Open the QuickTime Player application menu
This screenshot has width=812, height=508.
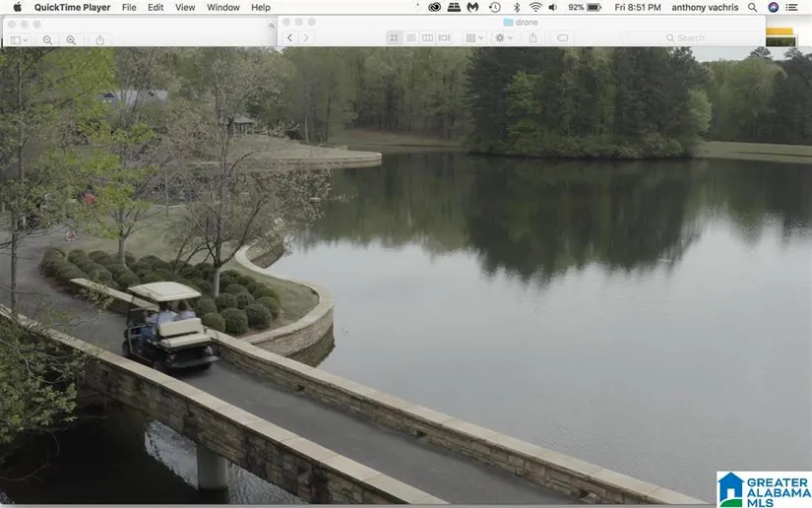point(72,7)
